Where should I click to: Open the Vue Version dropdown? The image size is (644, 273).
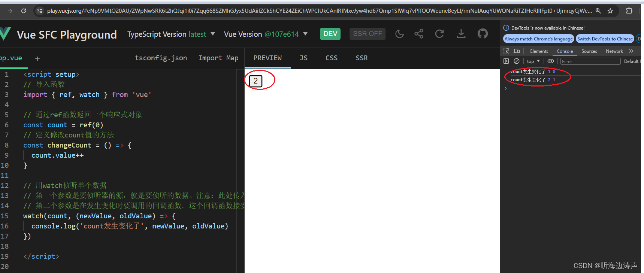(266, 34)
